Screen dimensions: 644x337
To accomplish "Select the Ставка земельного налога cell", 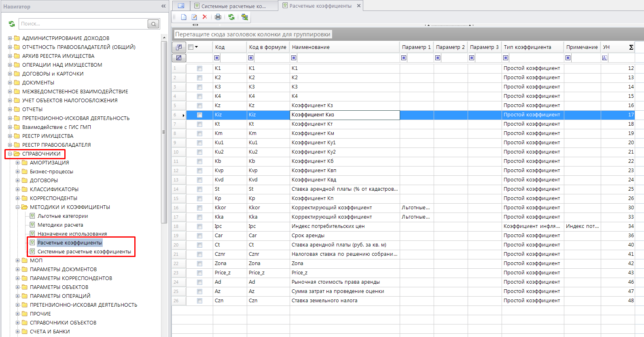I will pos(345,301).
